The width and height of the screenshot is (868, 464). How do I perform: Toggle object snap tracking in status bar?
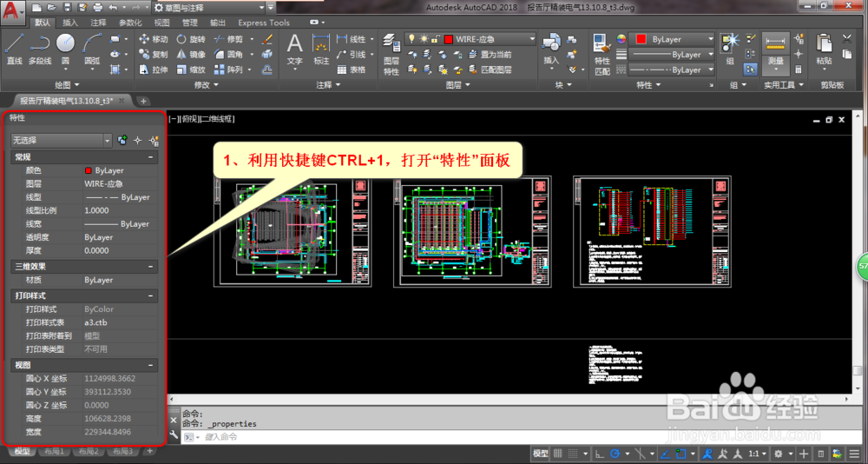(x=667, y=453)
